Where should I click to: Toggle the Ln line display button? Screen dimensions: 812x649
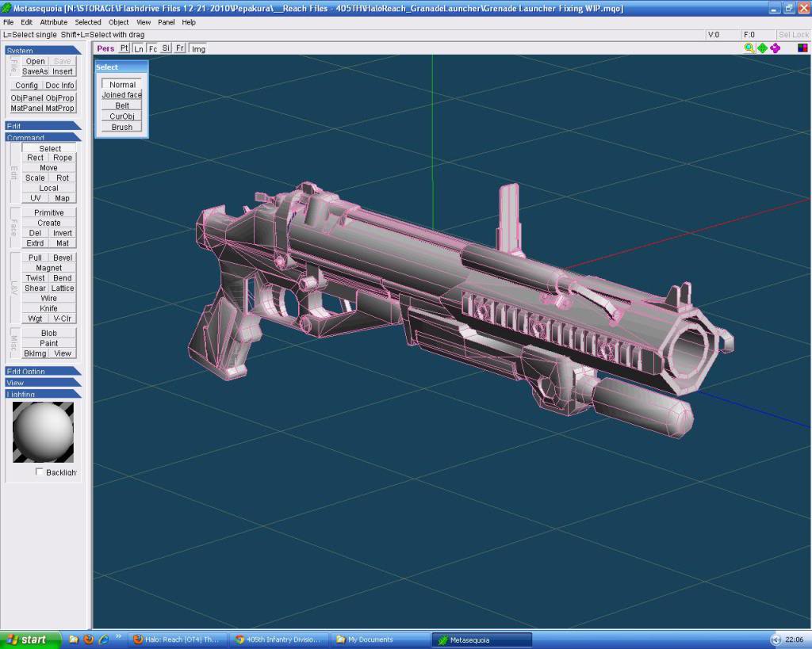(138, 48)
